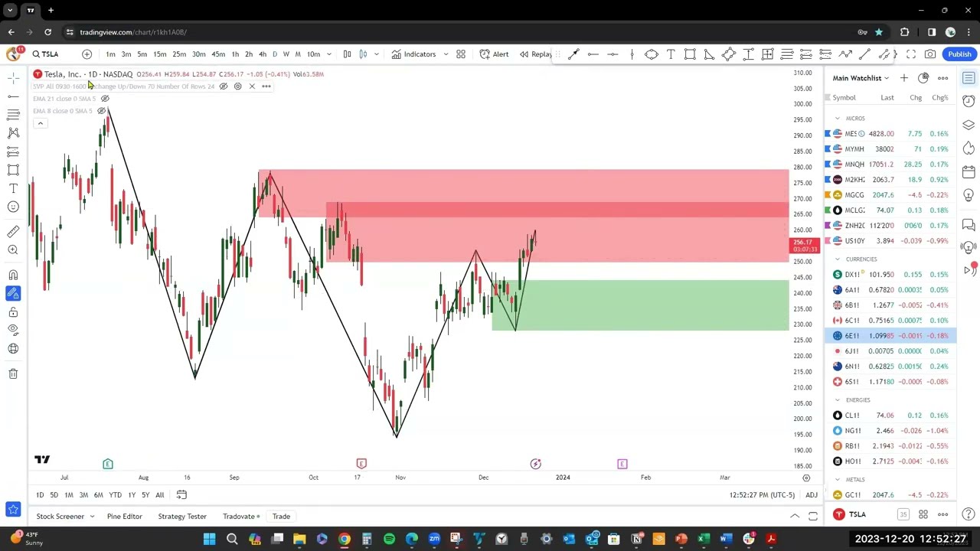Expand Stock Screener dropdown arrow
The width and height of the screenshot is (980, 551).
(x=92, y=517)
